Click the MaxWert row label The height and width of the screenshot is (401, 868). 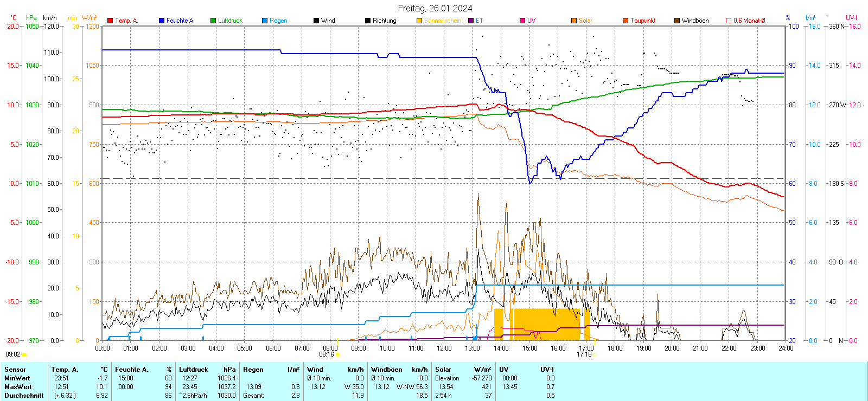pyautogui.click(x=18, y=387)
